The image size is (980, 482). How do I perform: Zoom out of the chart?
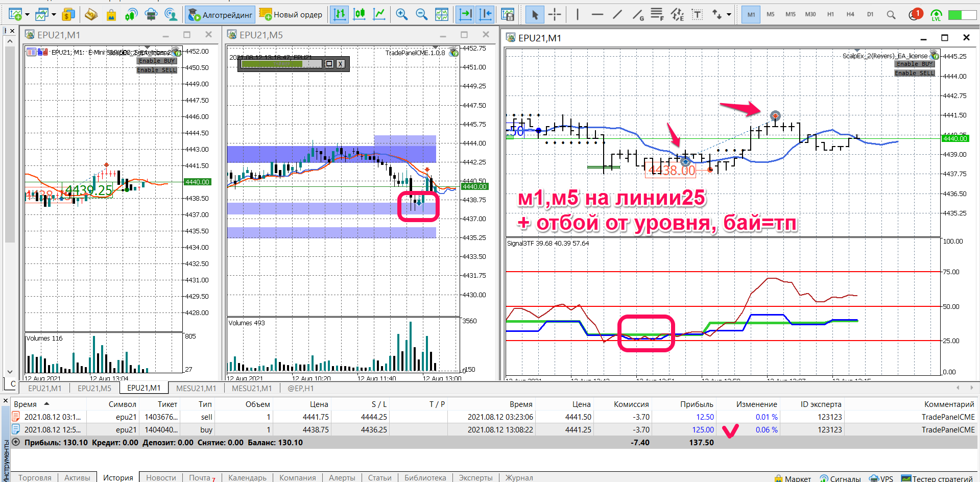tap(422, 15)
